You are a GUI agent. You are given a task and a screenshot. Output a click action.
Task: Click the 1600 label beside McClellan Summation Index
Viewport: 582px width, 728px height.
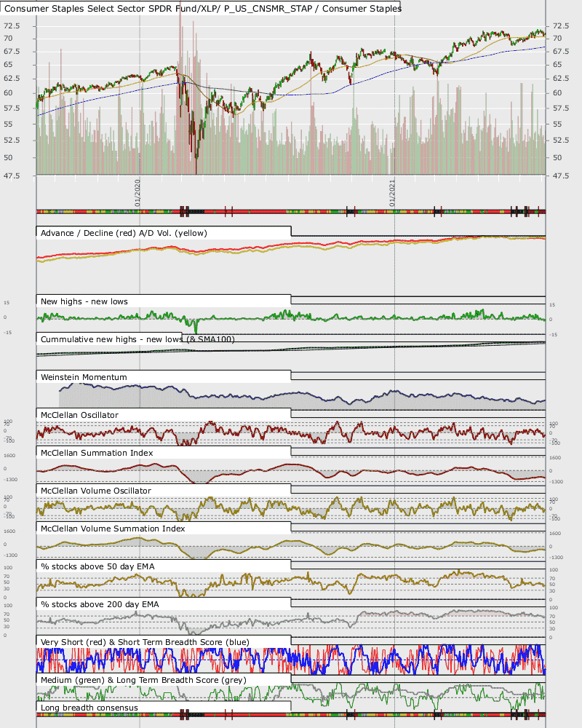click(x=9, y=456)
